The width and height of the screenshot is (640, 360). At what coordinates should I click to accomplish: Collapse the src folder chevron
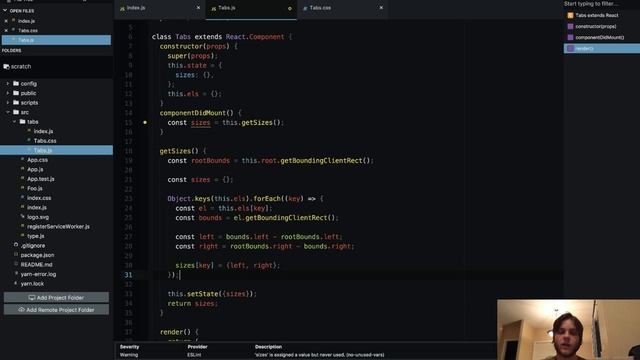tap(7, 112)
